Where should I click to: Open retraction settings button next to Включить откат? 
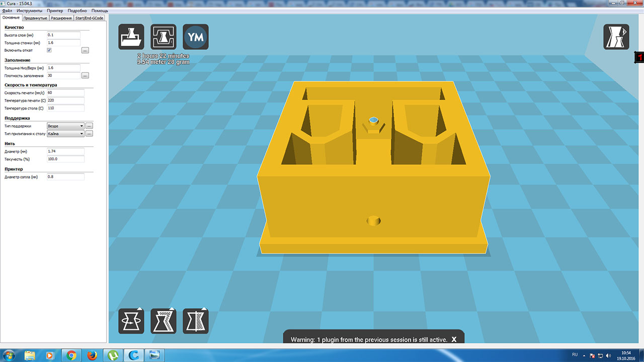click(x=85, y=50)
